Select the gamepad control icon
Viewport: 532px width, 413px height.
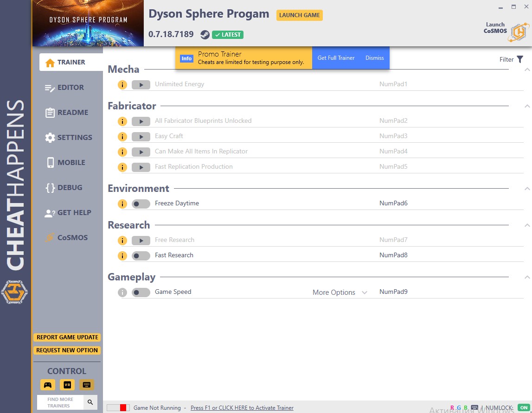pyautogui.click(x=47, y=385)
